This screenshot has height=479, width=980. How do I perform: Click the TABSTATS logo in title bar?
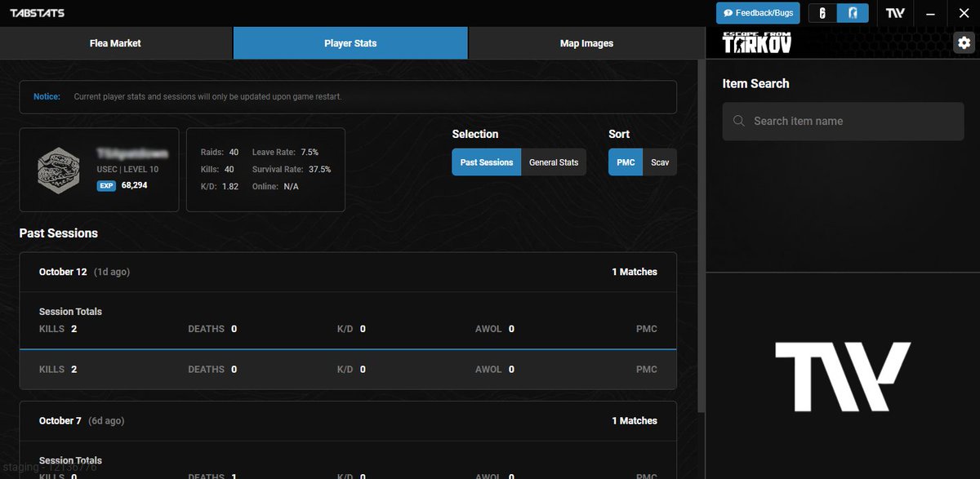point(38,13)
